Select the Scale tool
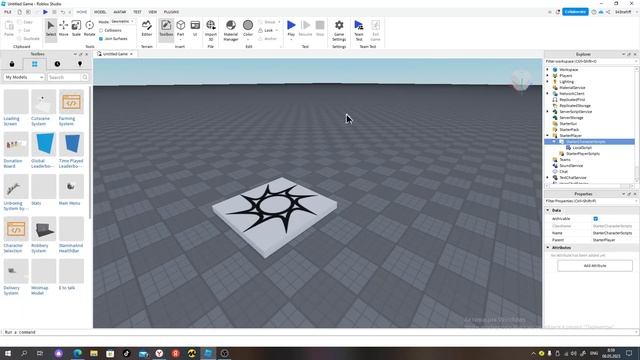The image size is (640, 360). pos(76,29)
